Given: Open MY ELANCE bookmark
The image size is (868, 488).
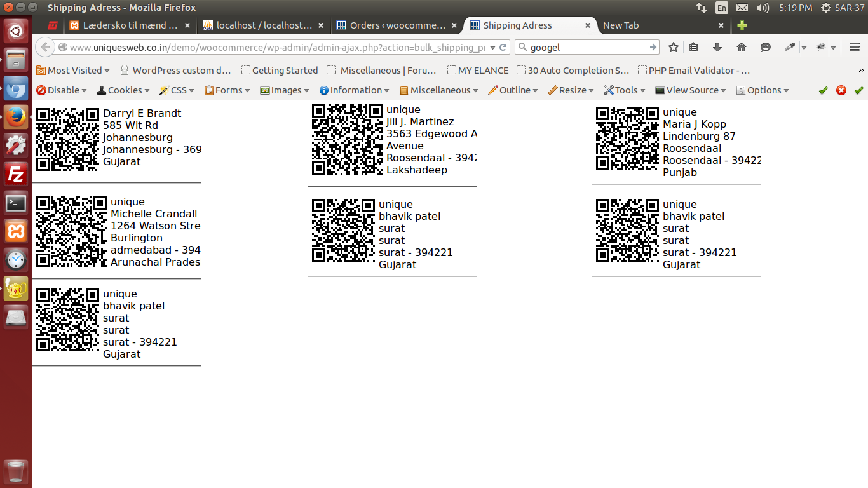Looking at the screenshot, I should (x=478, y=71).
